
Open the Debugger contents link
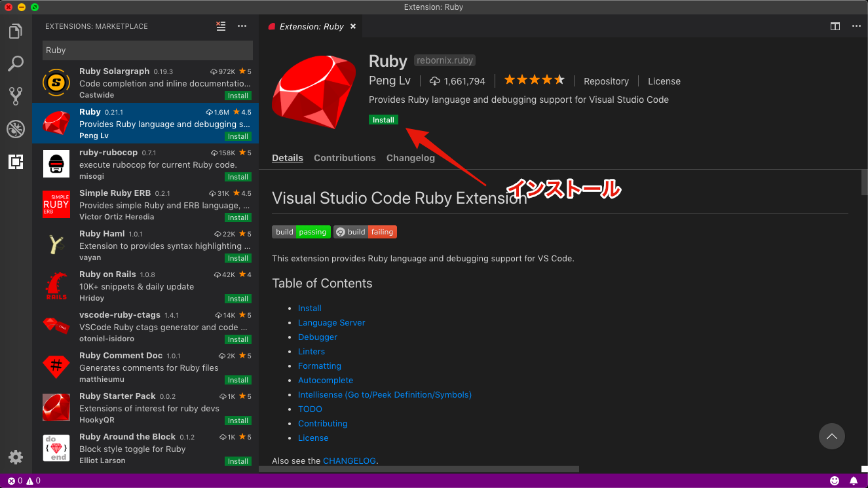(318, 337)
